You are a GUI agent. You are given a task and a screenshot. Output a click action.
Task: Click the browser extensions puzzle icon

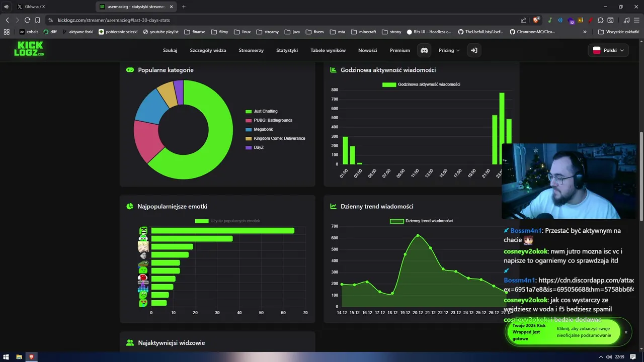(600, 20)
